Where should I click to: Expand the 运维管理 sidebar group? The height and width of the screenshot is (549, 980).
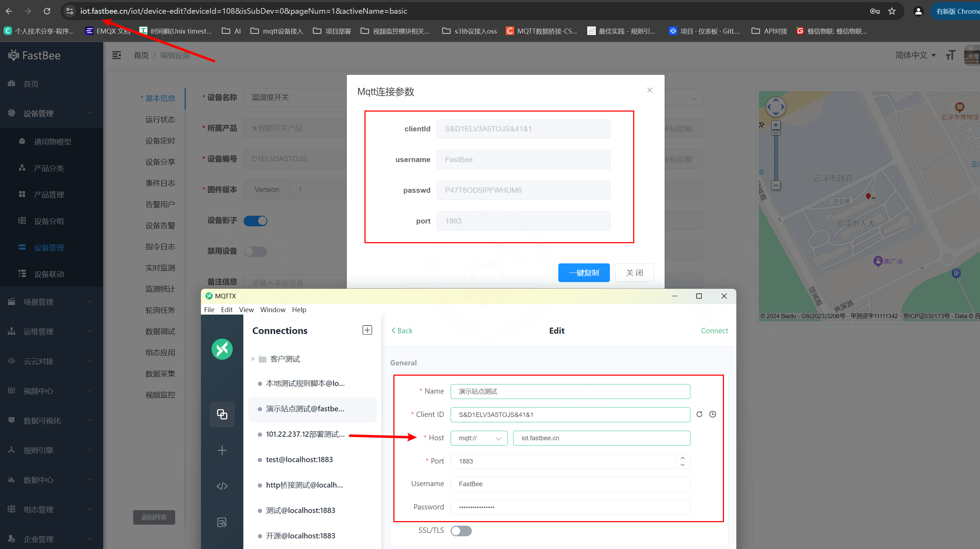coord(51,332)
